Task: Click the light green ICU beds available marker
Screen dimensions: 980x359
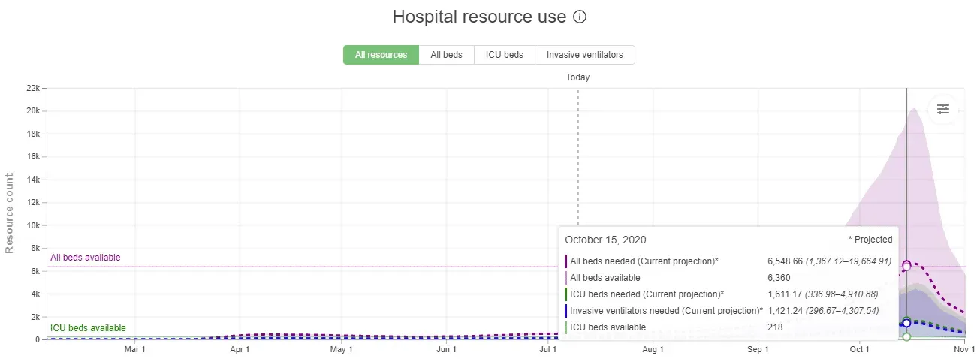Action: (906, 337)
